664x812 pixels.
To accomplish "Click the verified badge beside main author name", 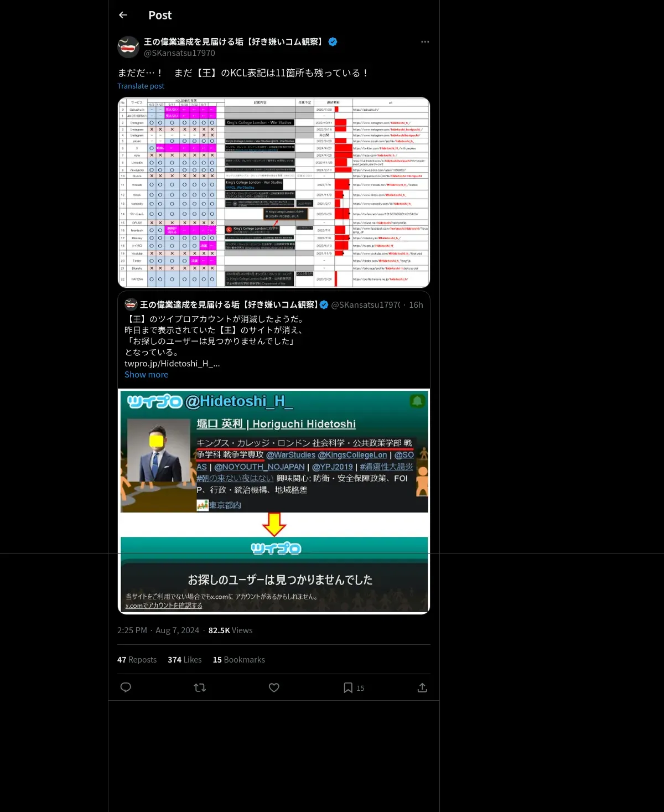I will click(x=333, y=42).
